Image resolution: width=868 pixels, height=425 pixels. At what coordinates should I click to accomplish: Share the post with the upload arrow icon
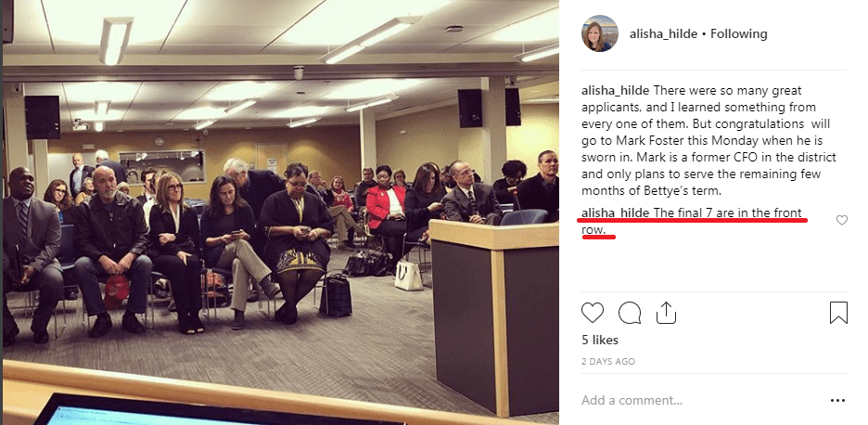click(666, 313)
